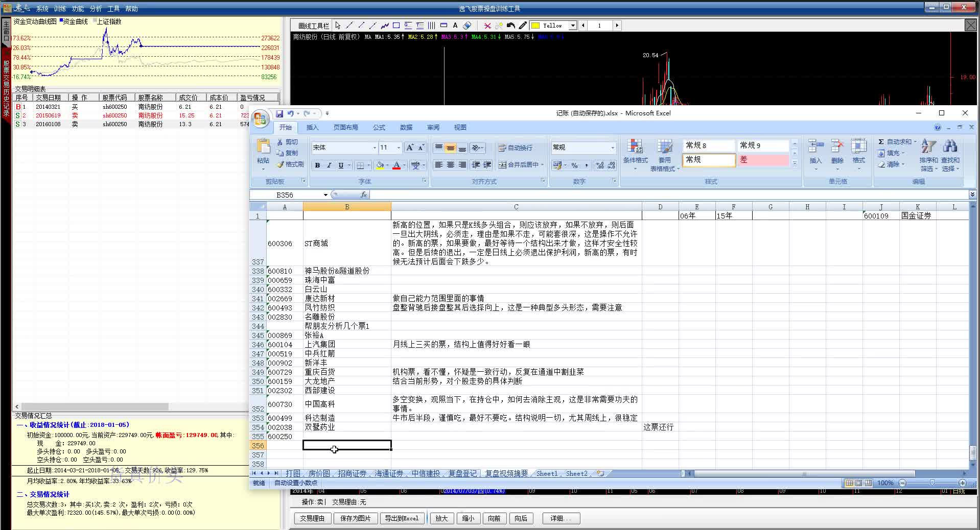Image resolution: width=980 pixels, height=530 pixels.
Task: Click the sort and filter 排序和筛选 icon
Action: point(928,155)
